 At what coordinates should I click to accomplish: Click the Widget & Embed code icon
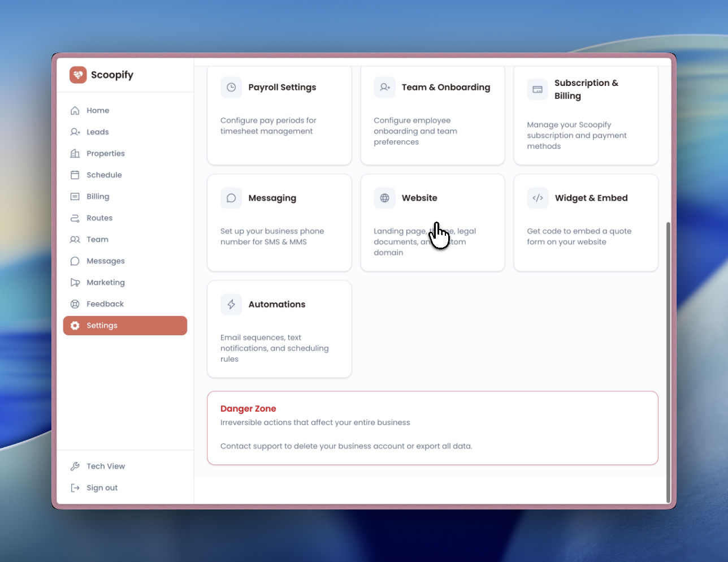[538, 198]
